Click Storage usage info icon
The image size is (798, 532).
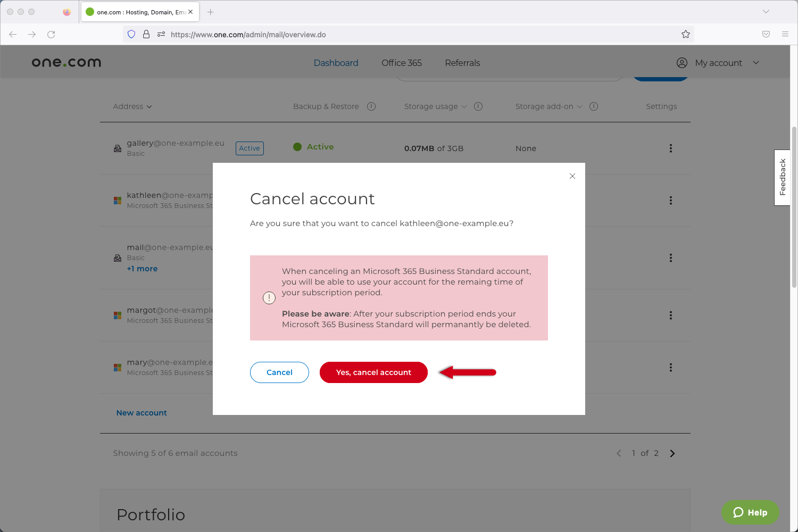[478, 106]
